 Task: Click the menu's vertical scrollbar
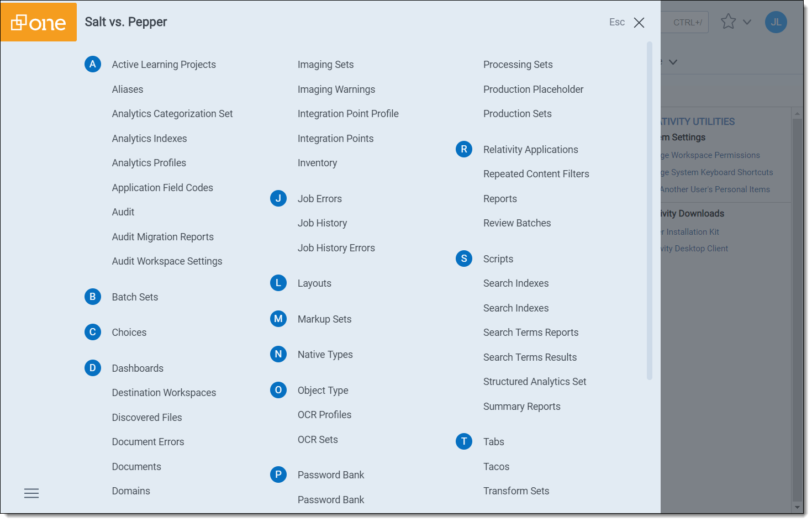pyautogui.click(x=650, y=210)
